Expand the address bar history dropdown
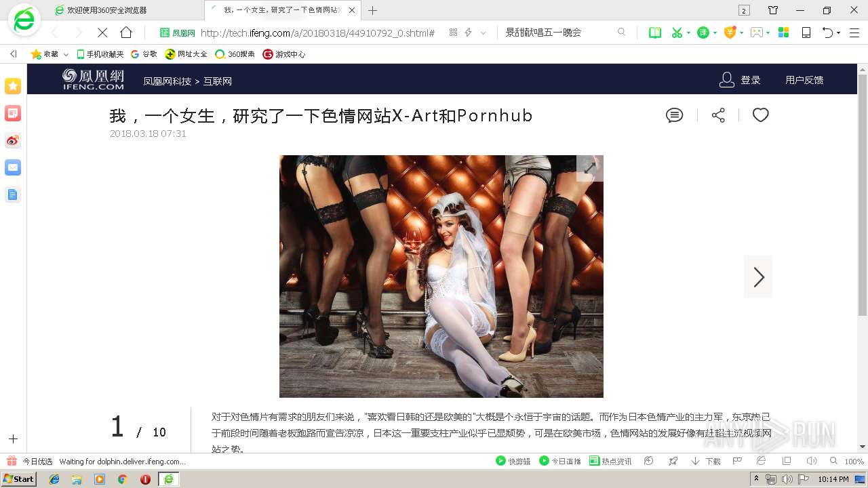Screen dimensions: 868x488 click(x=483, y=33)
